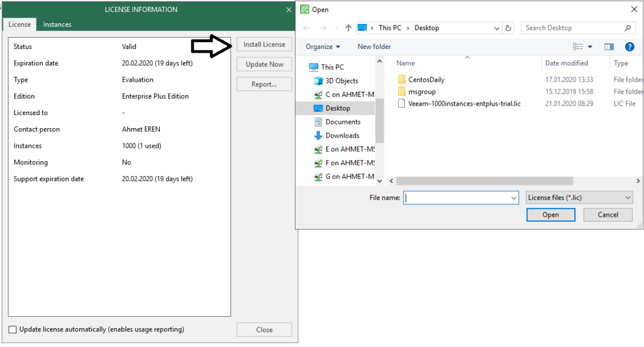Click This PC monitor icon in tree
The image size is (644, 347).
(x=314, y=67)
